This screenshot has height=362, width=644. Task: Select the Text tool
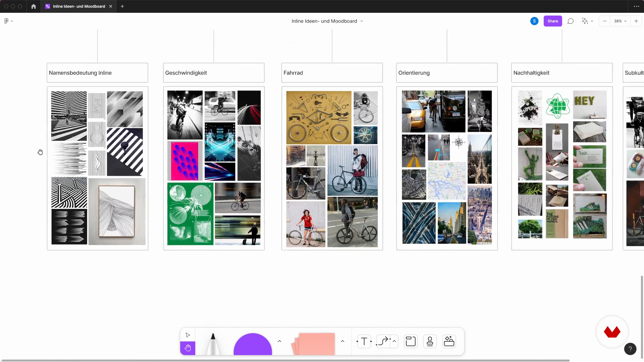coord(364,341)
